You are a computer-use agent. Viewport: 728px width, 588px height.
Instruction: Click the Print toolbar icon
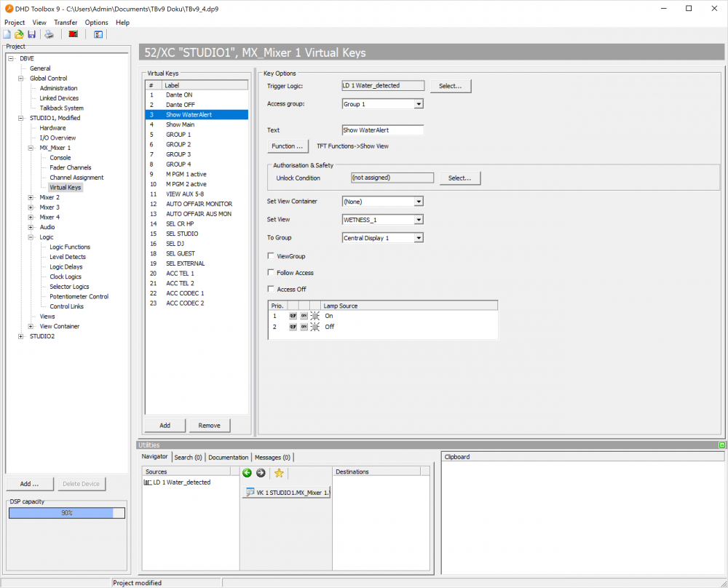(x=49, y=34)
